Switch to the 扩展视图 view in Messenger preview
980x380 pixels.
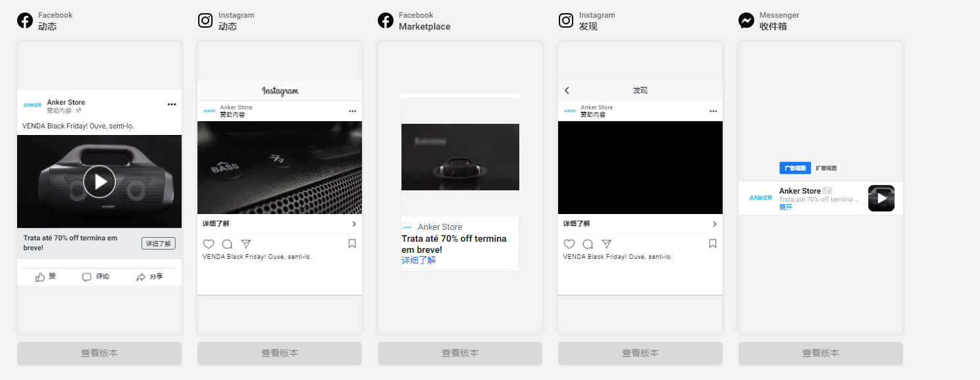[x=827, y=168]
